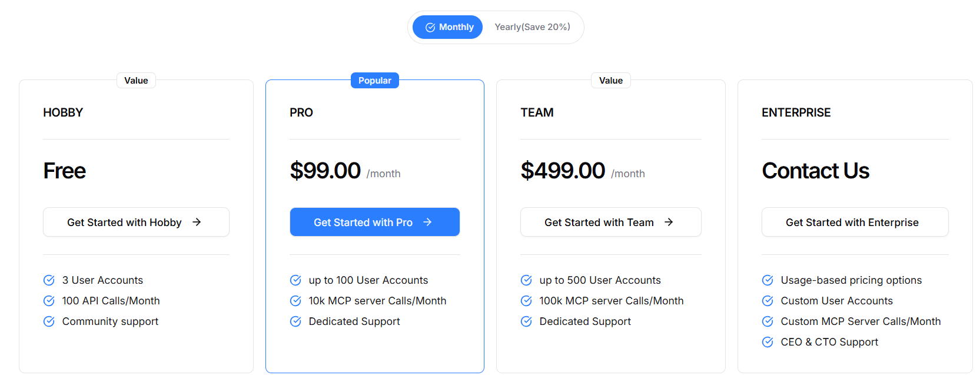Click the arrow icon in the Team button
The height and width of the screenshot is (375, 980).
click(x=669, y=222)
